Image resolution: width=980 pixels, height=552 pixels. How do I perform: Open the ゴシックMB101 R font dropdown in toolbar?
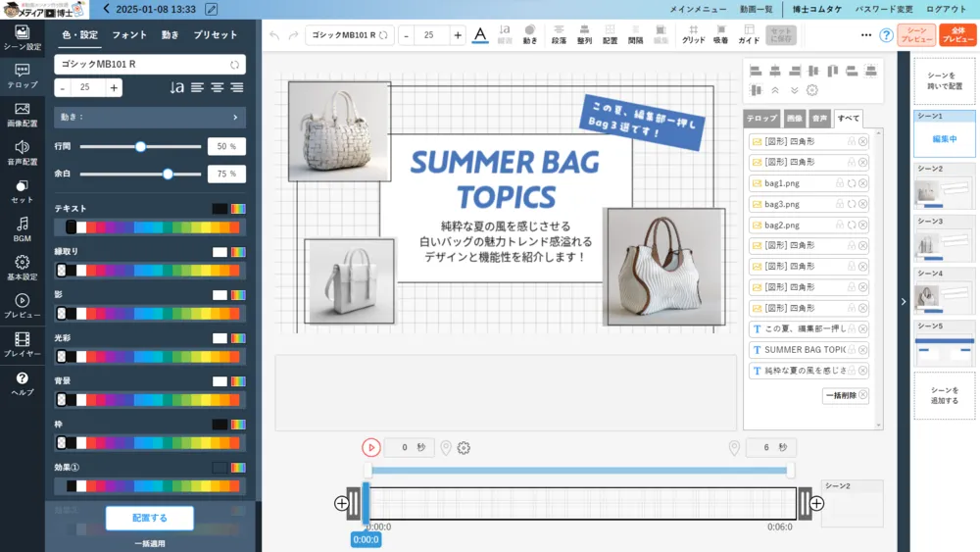349,35
